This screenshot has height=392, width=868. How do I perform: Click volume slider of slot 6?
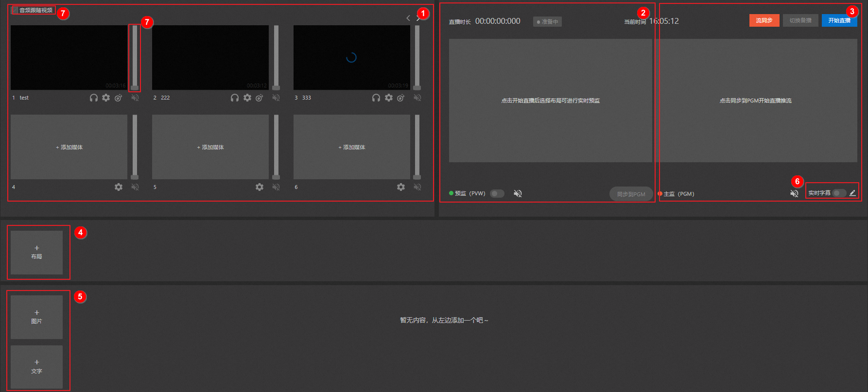pos(417,147)
